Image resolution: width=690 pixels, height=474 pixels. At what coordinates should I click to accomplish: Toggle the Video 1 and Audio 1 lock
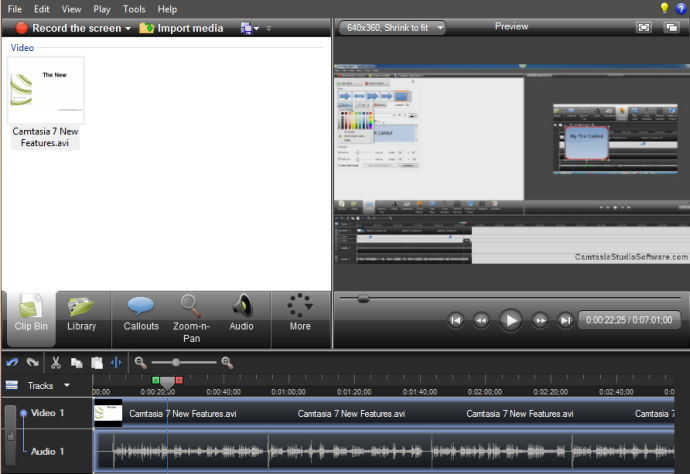tap(10, 436)
